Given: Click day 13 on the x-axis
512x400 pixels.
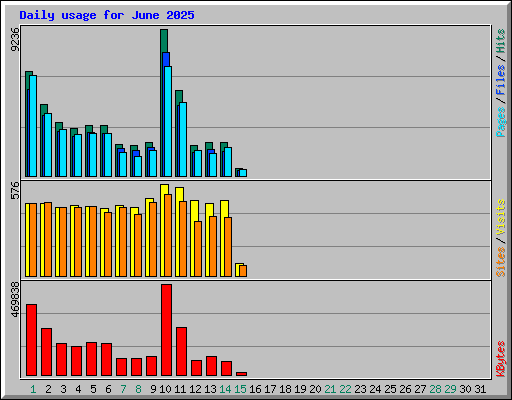Looking at the screenshot, I should pyautogui.click(x=210, y=389).
